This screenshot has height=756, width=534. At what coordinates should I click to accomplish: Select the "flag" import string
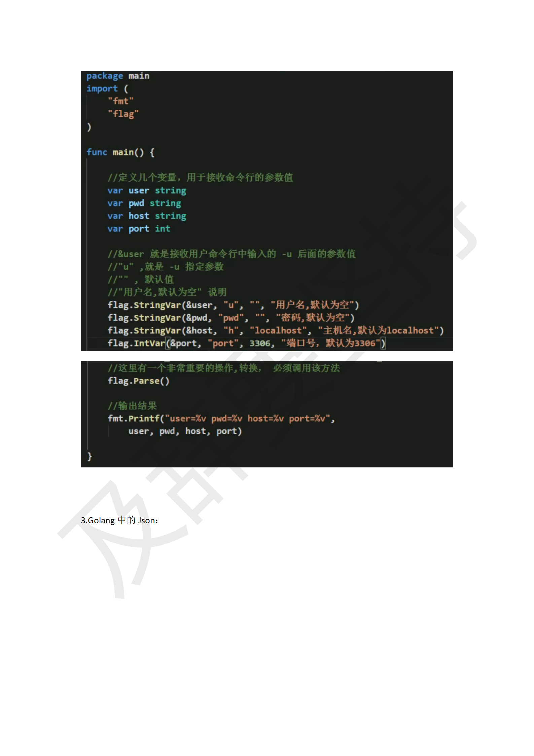click(x=123, y=114)
